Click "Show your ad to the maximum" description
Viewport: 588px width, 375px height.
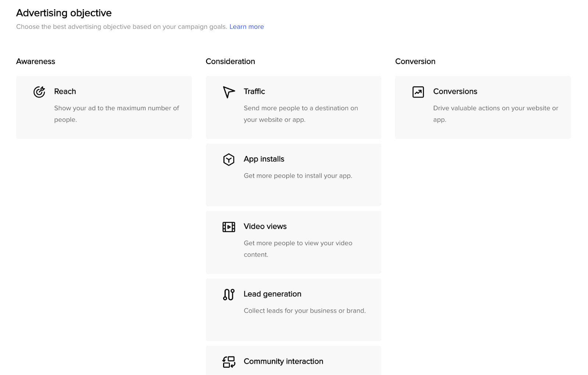116,108
